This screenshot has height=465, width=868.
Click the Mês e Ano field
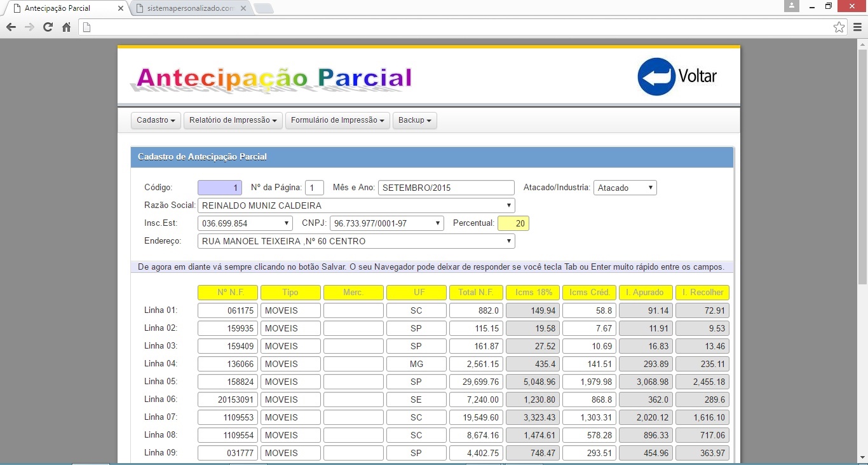tap(445, 188)
